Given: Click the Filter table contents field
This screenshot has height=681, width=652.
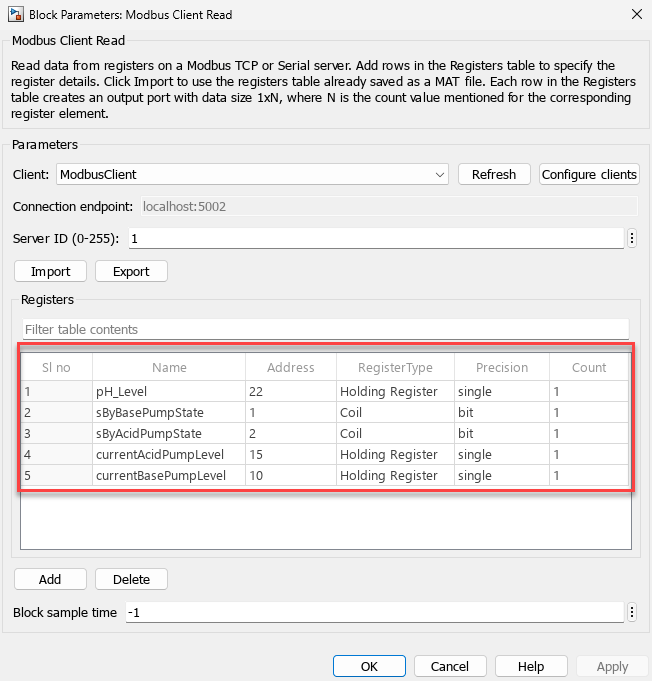Looking at the screenshot, I should coord(325,329).
